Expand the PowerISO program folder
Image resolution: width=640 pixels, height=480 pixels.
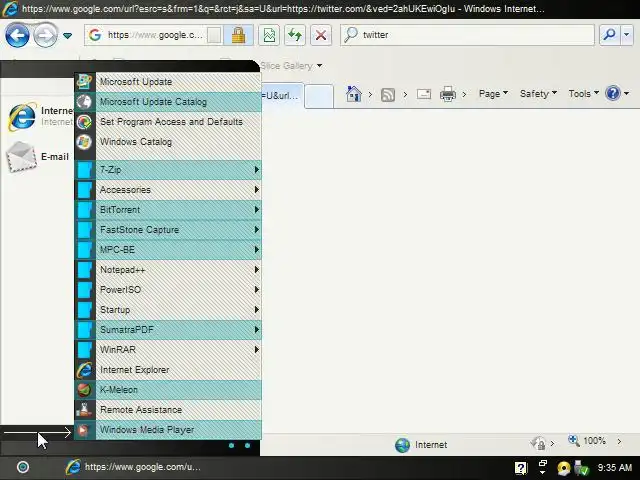[x=168, y=289]
